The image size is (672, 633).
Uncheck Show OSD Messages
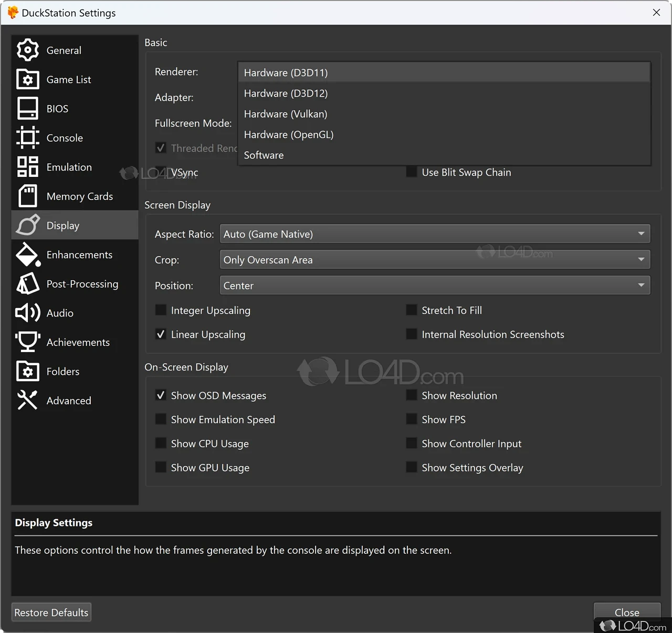[161, 395]
